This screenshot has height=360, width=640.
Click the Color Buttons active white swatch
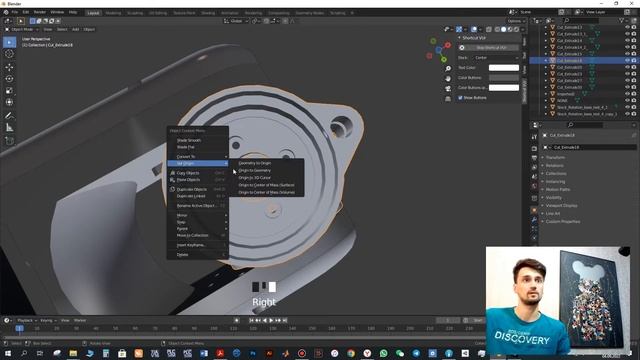[x=504, y=88]
